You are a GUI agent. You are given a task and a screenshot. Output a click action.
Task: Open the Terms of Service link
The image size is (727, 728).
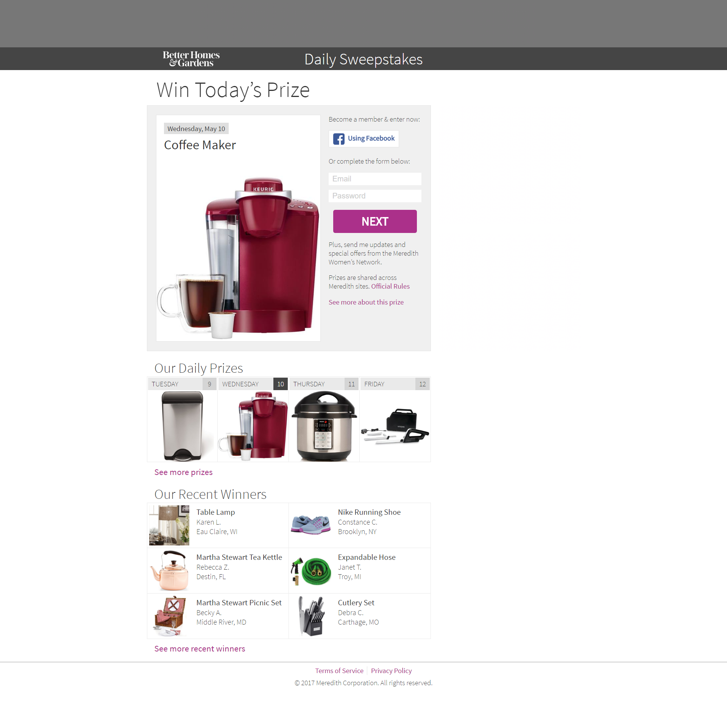click(x=339, y=671)
